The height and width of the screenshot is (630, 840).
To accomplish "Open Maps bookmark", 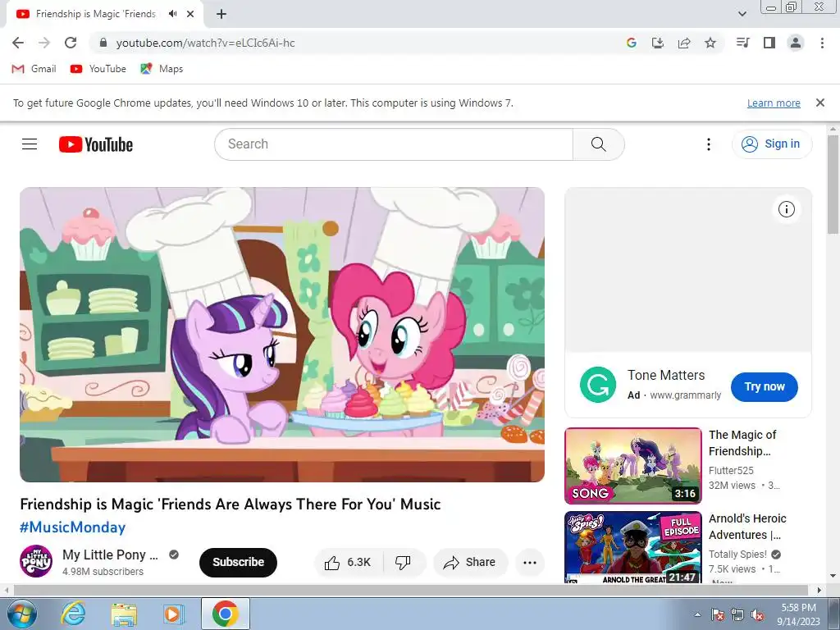I will pyautogui.click(x=162, y=69).
